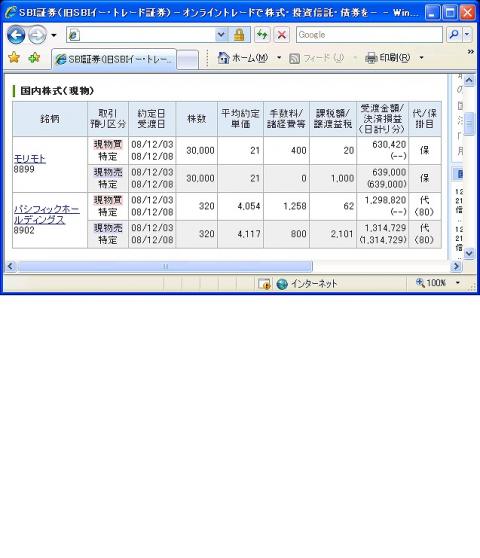Open a new blank tab
Viewport: 480px width, 558px height.
(188, 60)
